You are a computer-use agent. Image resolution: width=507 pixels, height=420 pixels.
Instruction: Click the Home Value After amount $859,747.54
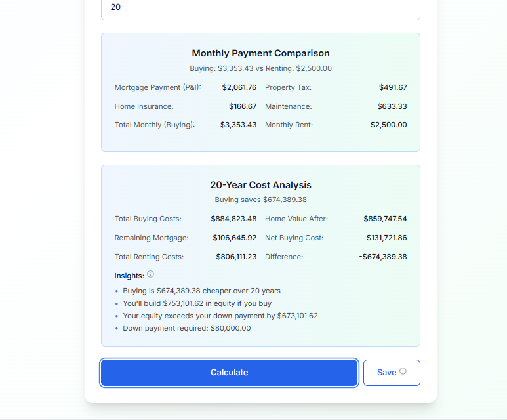pyautogui.click(x=385, y=219)
